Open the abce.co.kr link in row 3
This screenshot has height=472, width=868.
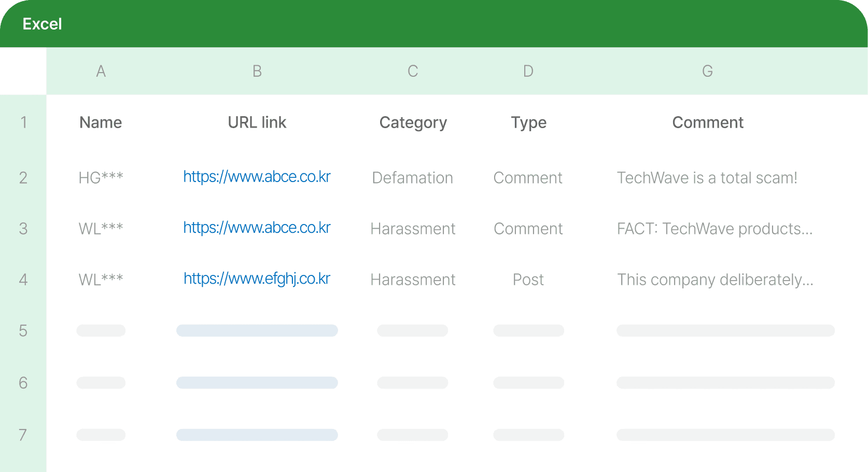point(257,228)
